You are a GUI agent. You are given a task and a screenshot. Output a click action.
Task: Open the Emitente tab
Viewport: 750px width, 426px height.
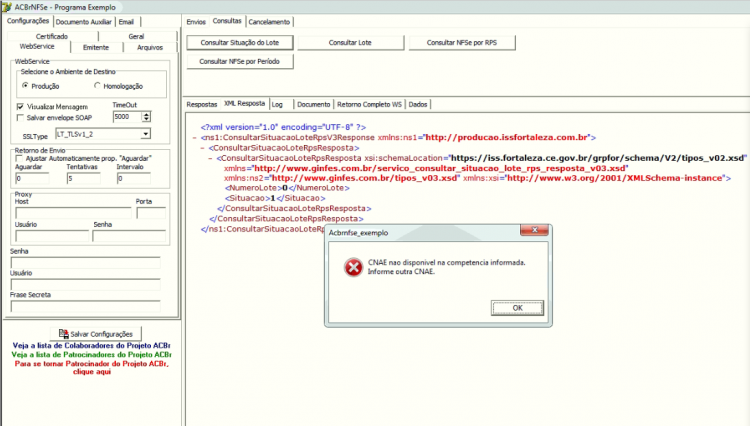96,47
